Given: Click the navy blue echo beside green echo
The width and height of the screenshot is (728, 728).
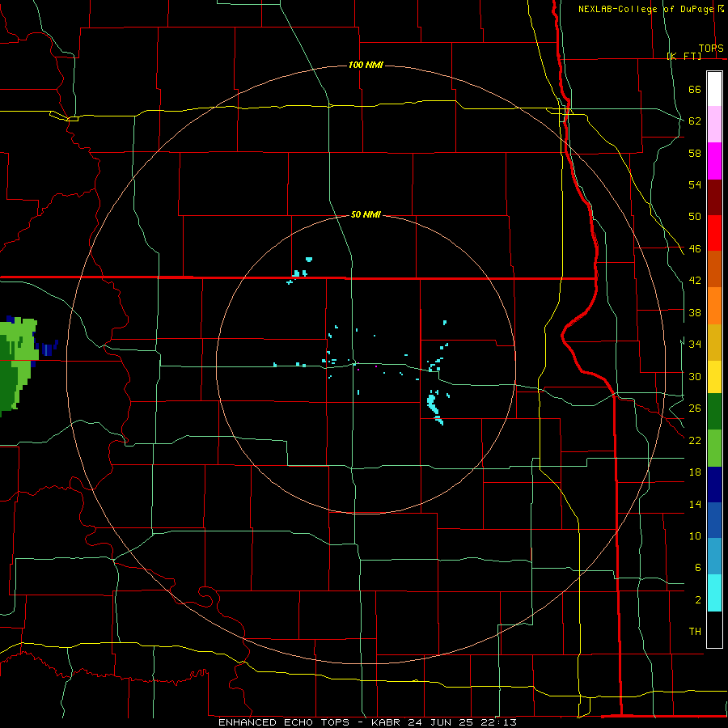Looking at the screenshot, I should point(49,349).
